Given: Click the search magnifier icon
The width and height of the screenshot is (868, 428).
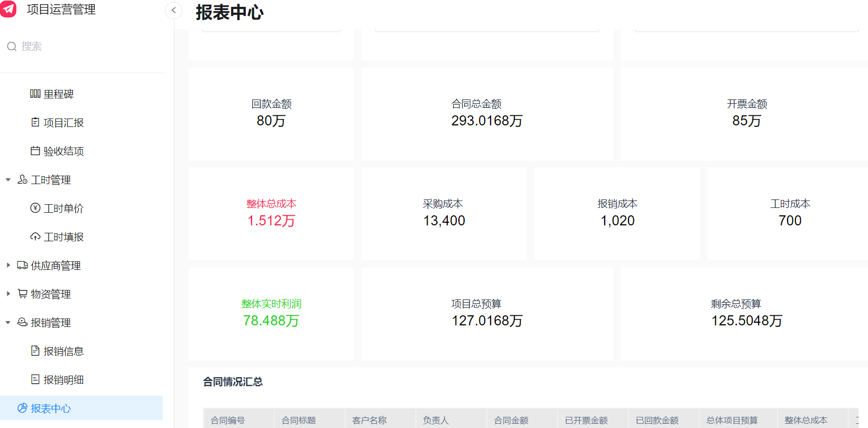Looking at the screenshot, I should pyautogui.click(x=12, y=47).
